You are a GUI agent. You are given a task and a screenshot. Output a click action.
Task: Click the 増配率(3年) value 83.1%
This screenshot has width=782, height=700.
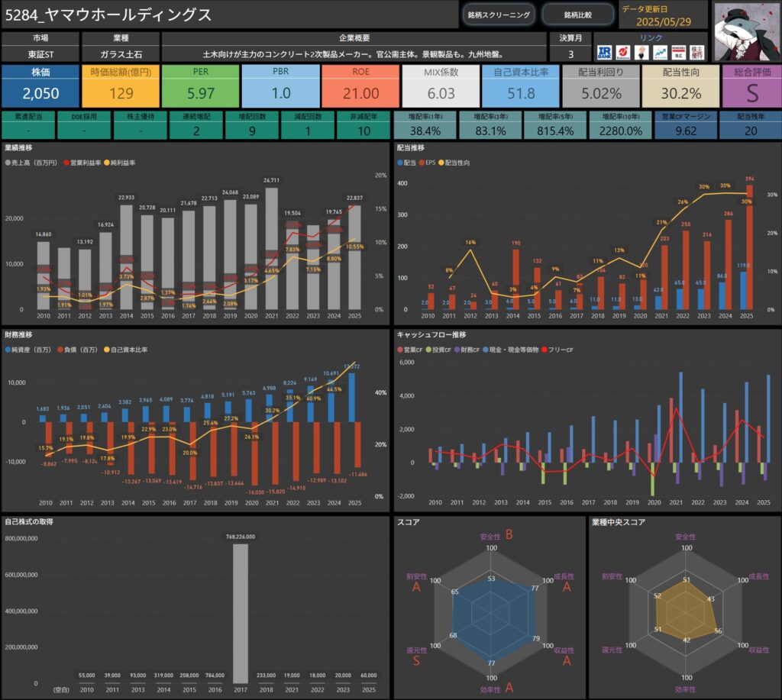(x=490, y=131)
